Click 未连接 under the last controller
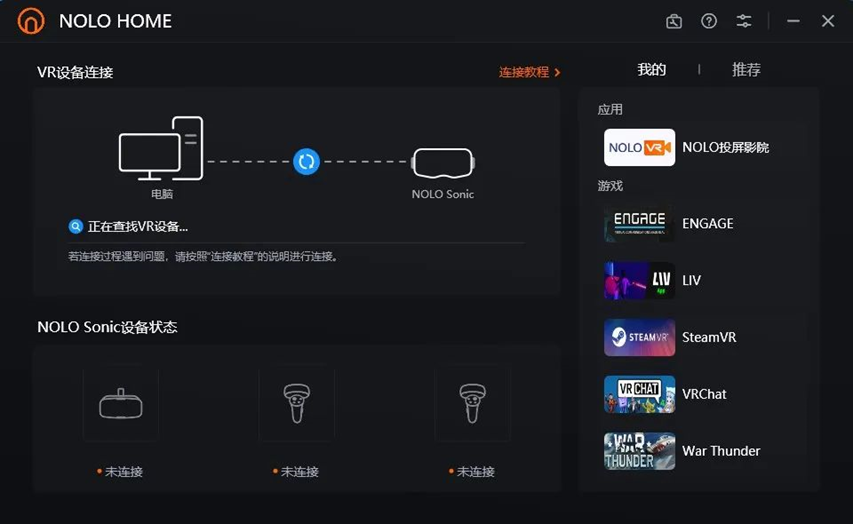The height and width of the screenshot is (524, 853). pos(475,471)
